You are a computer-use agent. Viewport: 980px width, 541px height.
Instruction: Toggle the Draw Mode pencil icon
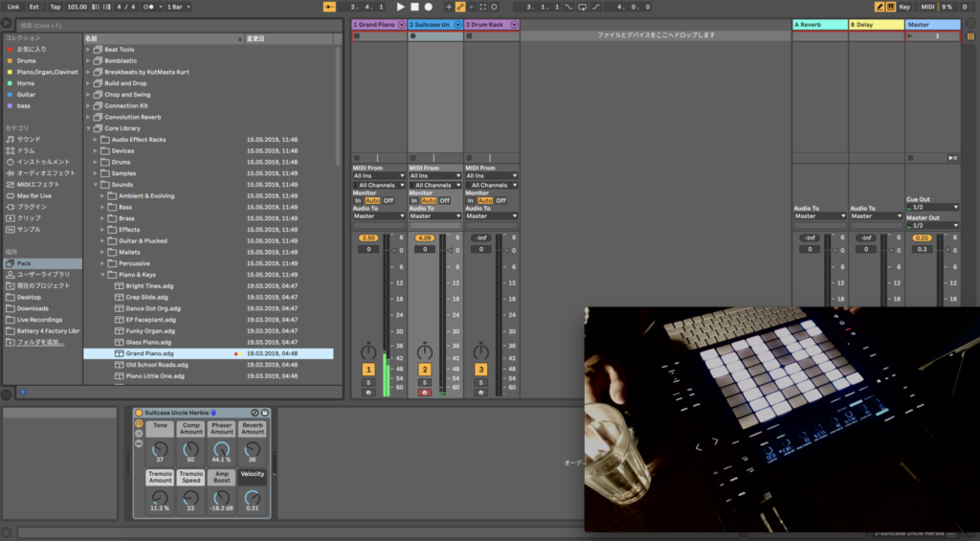[880, 7]
